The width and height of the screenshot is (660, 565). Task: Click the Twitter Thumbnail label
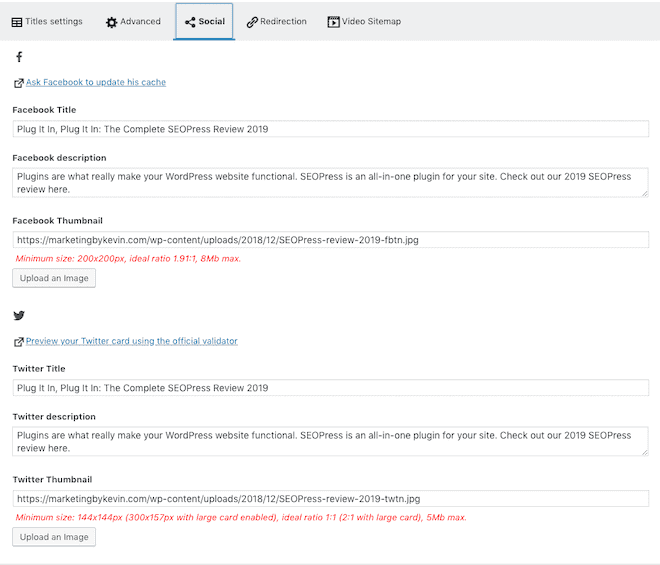click(x=53, y=480)
